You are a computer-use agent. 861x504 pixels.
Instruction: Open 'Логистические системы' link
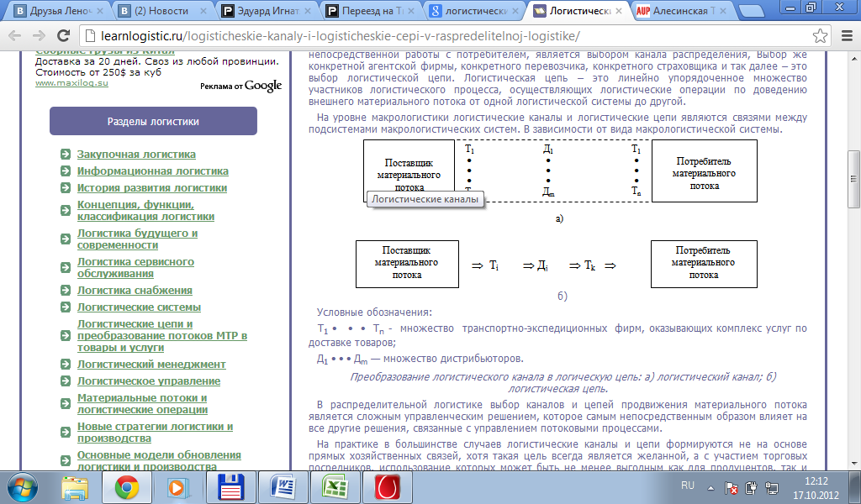click(x=139, y=307)
